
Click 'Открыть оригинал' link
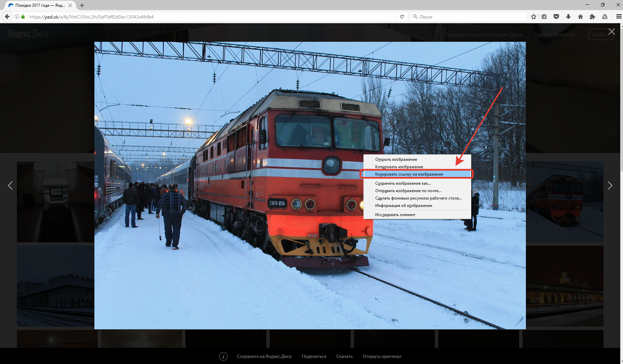(382, 356)
